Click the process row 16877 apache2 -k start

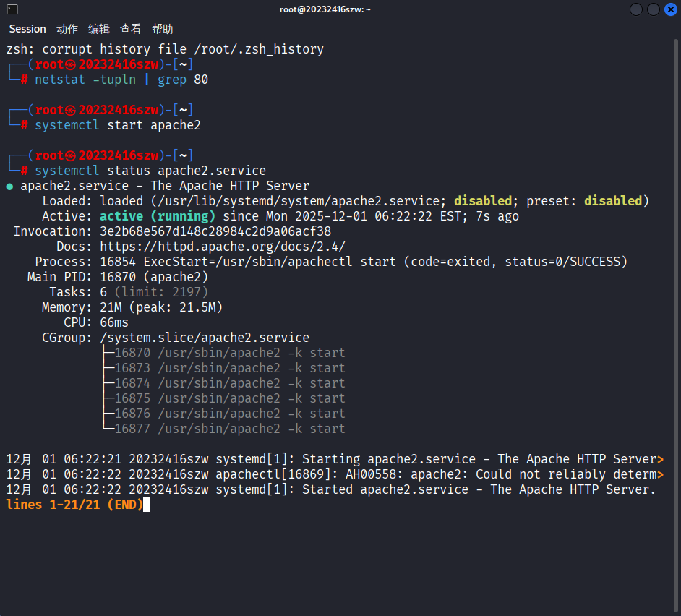click(230, 429)
